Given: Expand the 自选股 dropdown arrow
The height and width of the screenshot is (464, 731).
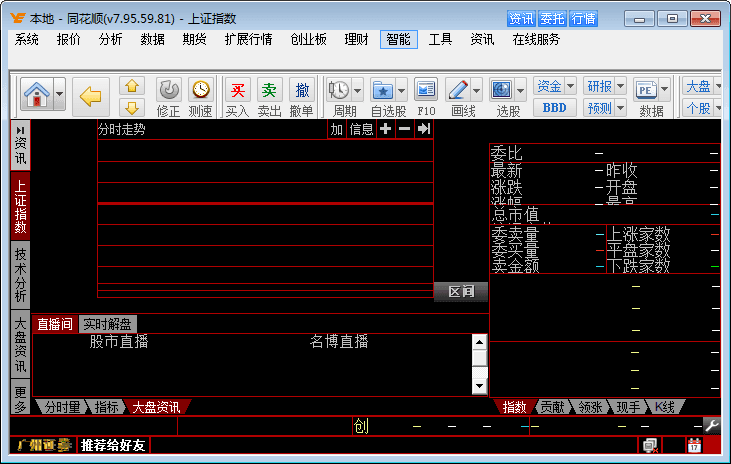Looking at the screenshot, I should click(401, 90).
